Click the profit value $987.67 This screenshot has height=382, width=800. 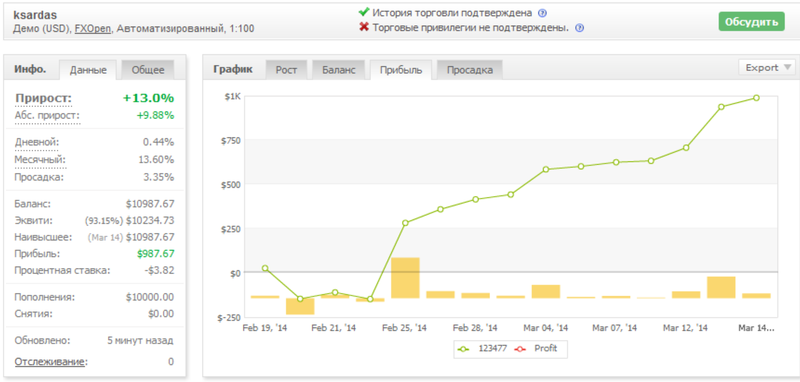pos(155,253)
